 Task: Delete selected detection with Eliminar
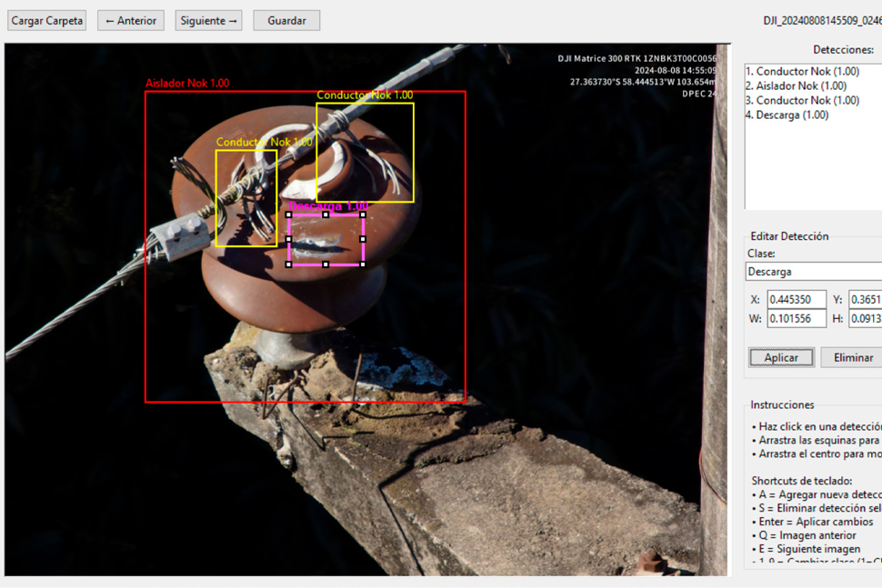click(853, 357)
